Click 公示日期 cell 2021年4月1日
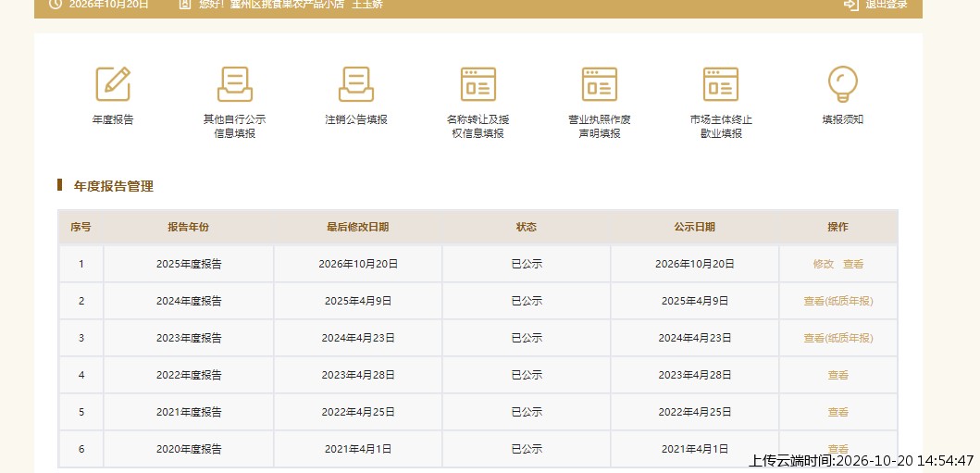 coord(694,449)
